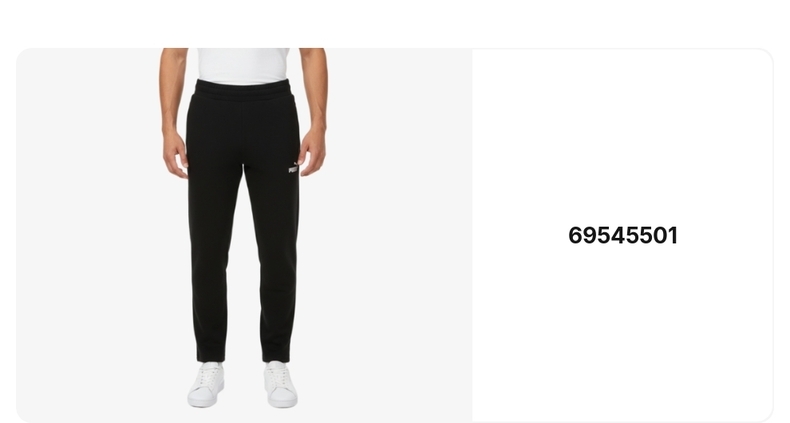Click the white t-shirt in the photo
790x423 pixels.
click(x=243, y=65)
